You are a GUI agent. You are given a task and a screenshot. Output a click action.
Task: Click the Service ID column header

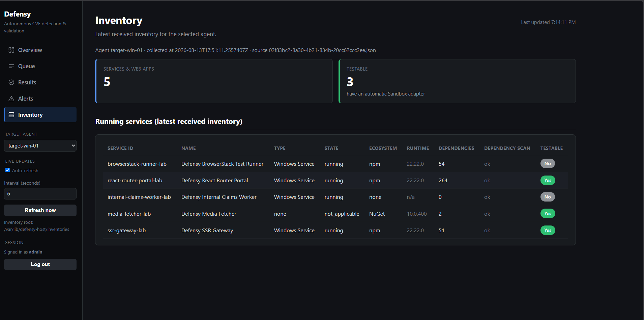click(120, 148)
